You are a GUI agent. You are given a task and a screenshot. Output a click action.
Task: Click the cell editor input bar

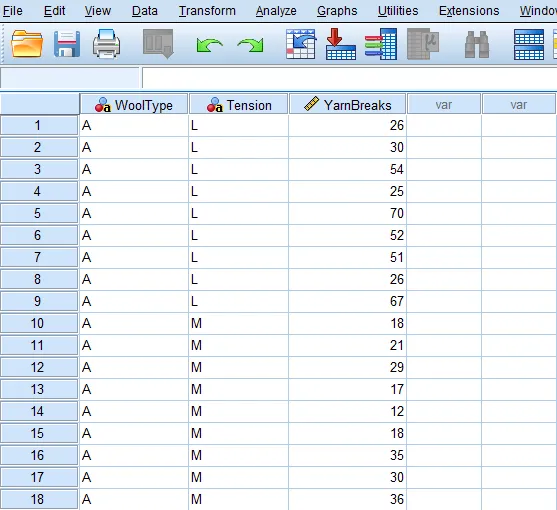tap(350, 77)
